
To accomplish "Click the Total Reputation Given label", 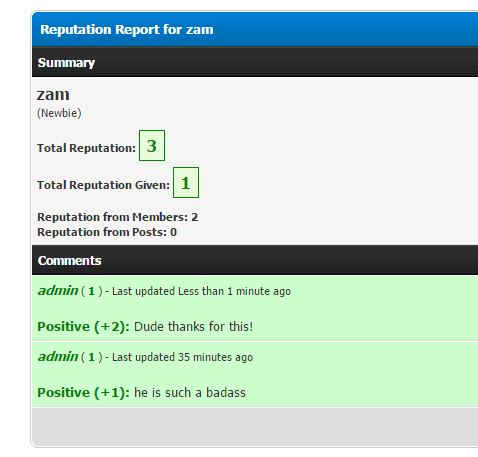I will coord(103,185).
